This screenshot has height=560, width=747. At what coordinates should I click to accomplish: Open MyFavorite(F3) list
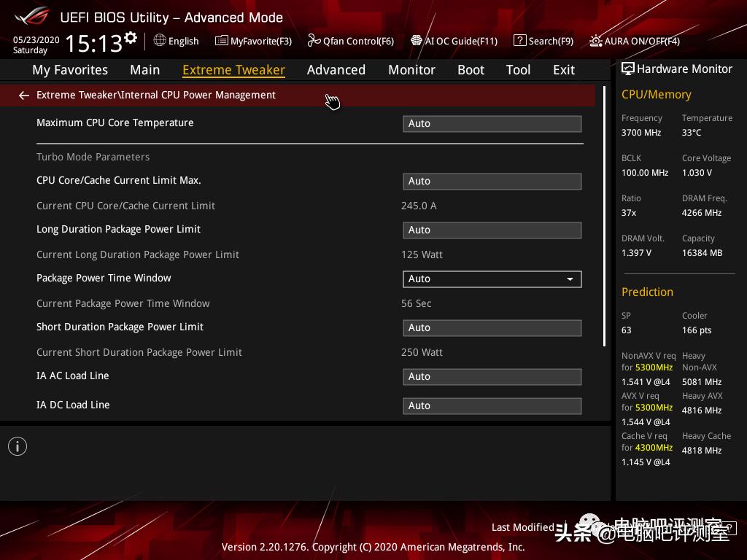[253, 41]
